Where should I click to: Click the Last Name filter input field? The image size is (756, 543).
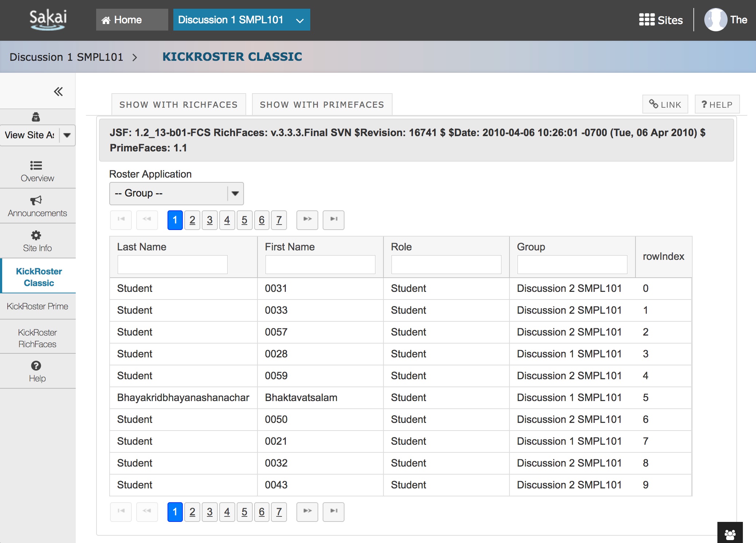(x=172, y=264)
